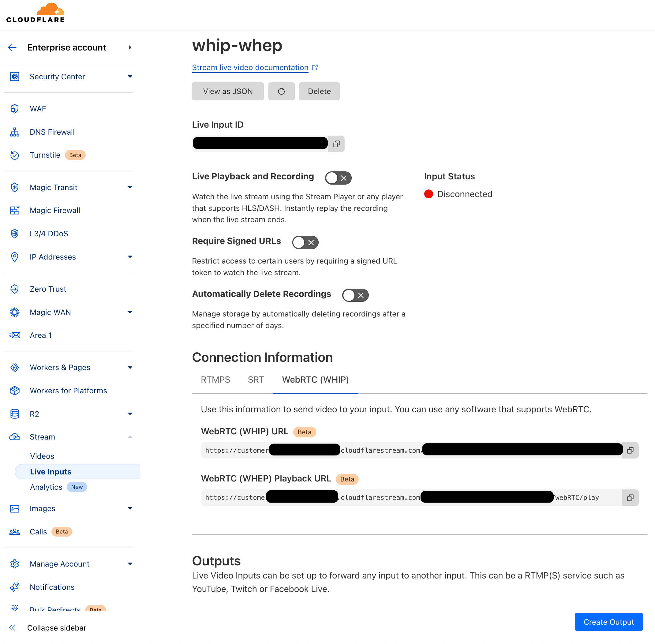
Task: Expand the Manage Account menu
Action: 130,563
